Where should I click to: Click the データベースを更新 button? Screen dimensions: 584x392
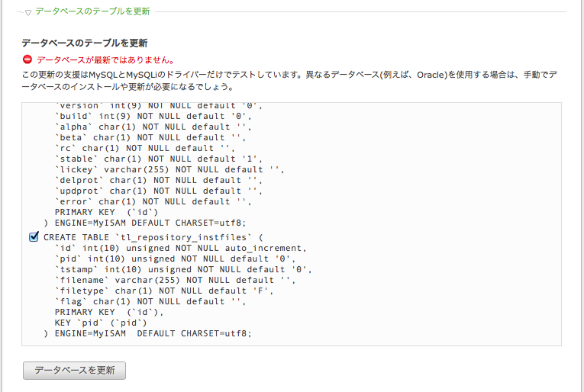coord(75,371)
